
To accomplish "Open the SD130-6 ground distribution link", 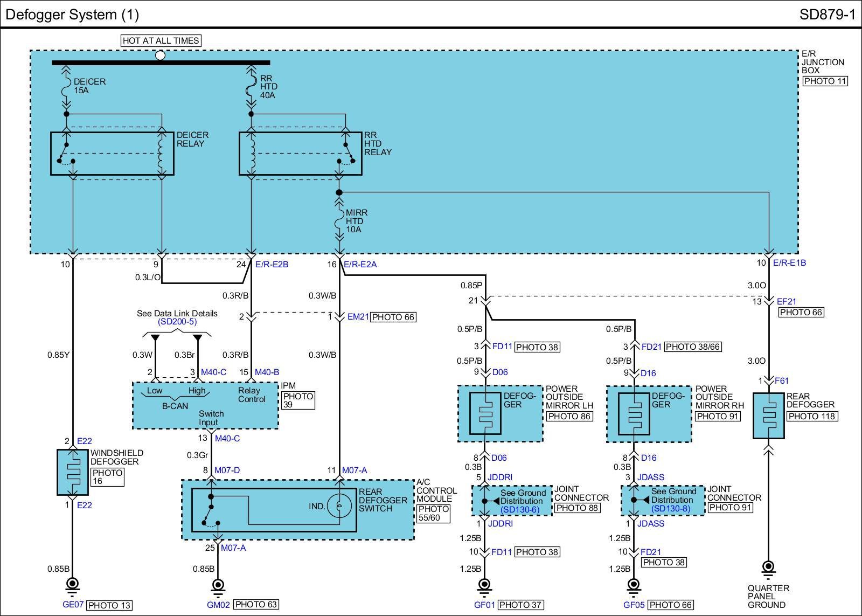I will [x=519, y=509].
